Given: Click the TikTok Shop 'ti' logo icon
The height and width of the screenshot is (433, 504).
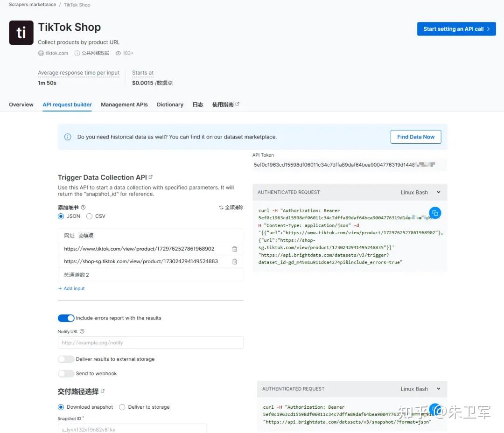Looking at the screenshot, I should point(21,33).
